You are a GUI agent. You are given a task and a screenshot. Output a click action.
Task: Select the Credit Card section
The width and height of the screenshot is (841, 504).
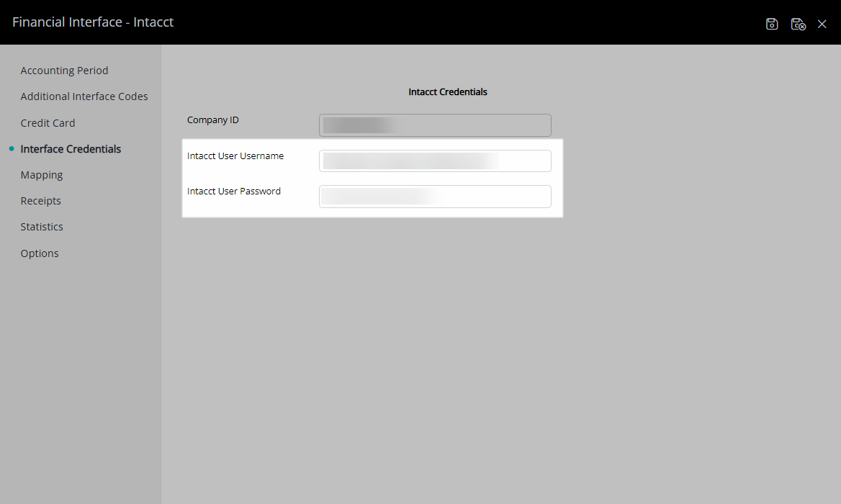(x=48, y=123)
